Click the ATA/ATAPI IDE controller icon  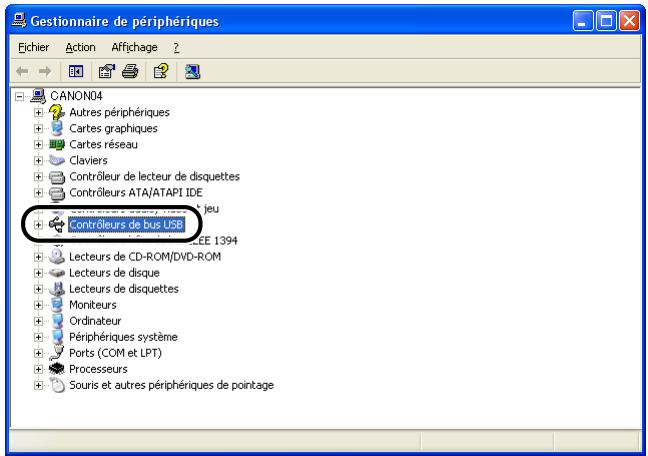[57, 193]
